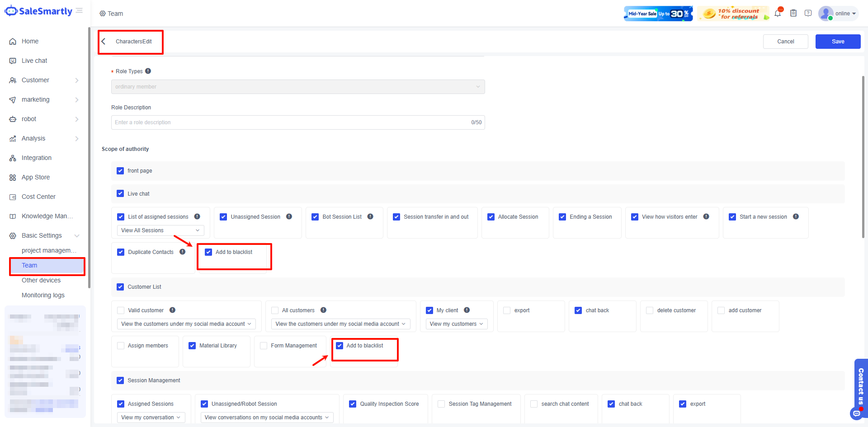
Task: Open the clipboard task icon in header
Action: click(x=793, y=14)
